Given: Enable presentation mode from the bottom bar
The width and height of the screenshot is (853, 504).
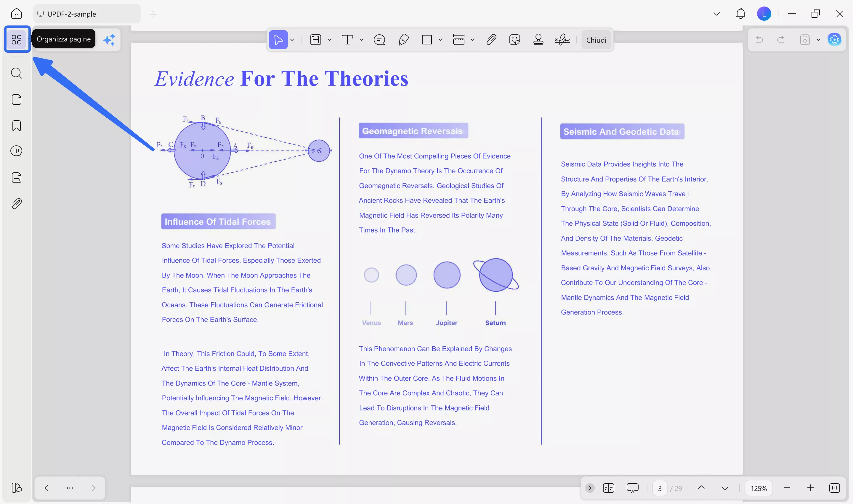Looking at the screenshot, I should click(633, 488).
